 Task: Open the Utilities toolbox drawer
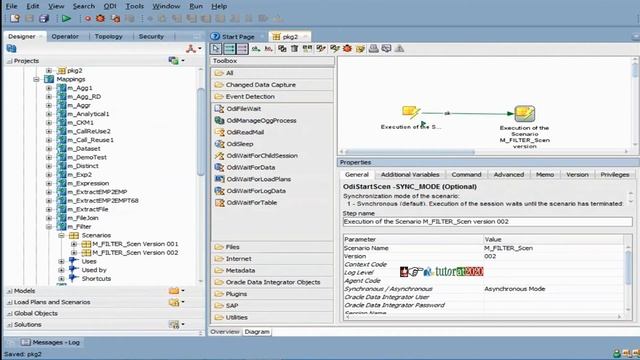[272, 317]
